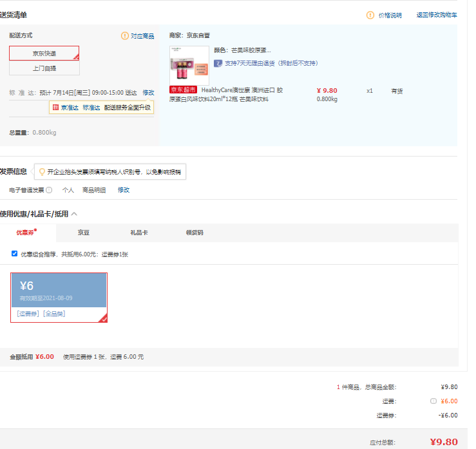Viewport: 476px width, 449px height.
Task: Switch to the 优惠券 tab
Action: (x=28, y=233)
